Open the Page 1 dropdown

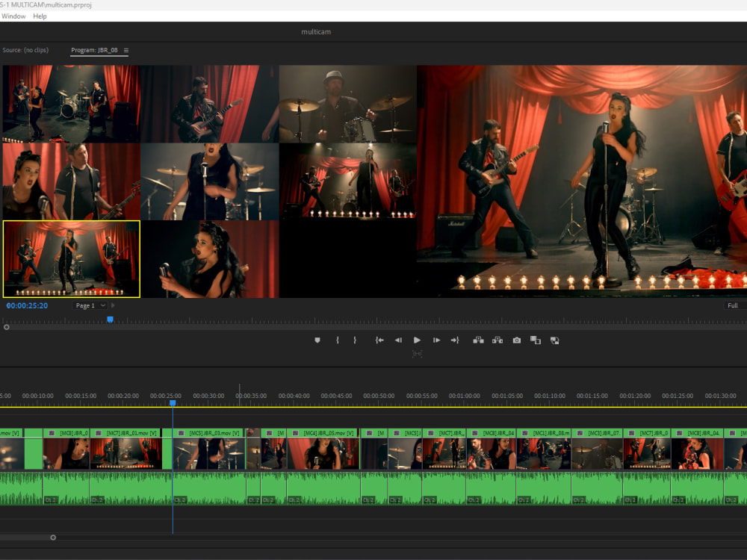pos(90,305)
